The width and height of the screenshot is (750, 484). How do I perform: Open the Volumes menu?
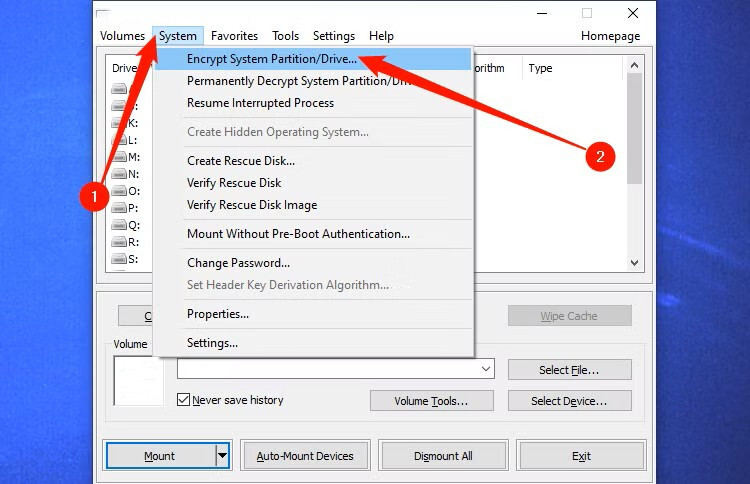click(x=122, y=36)
